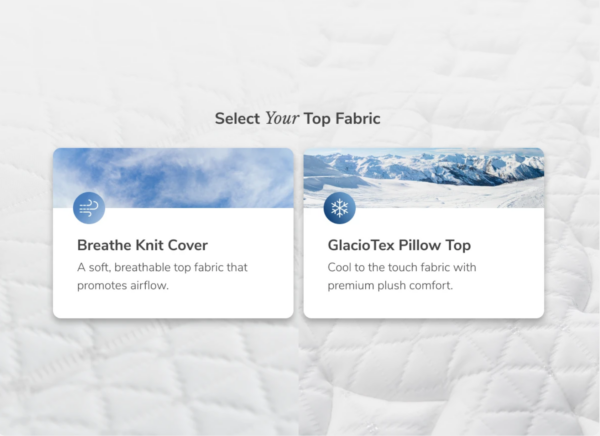Click the breathable airflow description text
Image resolution: width=600 pixels, height=436 pixels.
(x=162, y=276)
